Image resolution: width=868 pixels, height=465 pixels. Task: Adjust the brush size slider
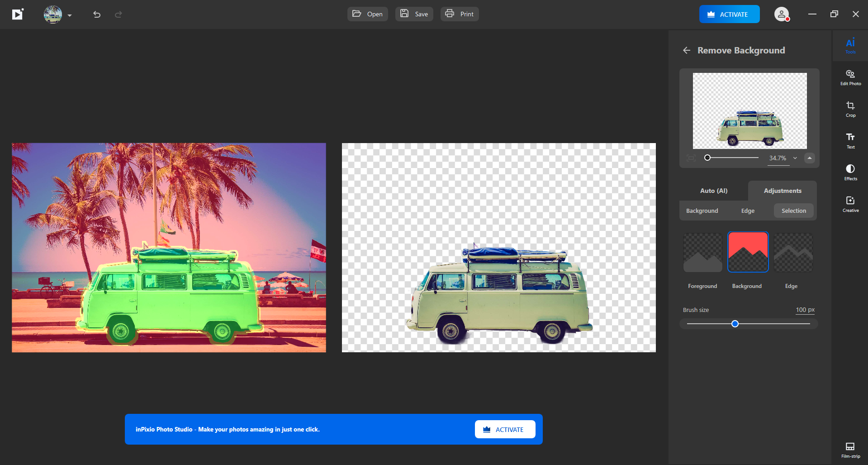point(735,323)
